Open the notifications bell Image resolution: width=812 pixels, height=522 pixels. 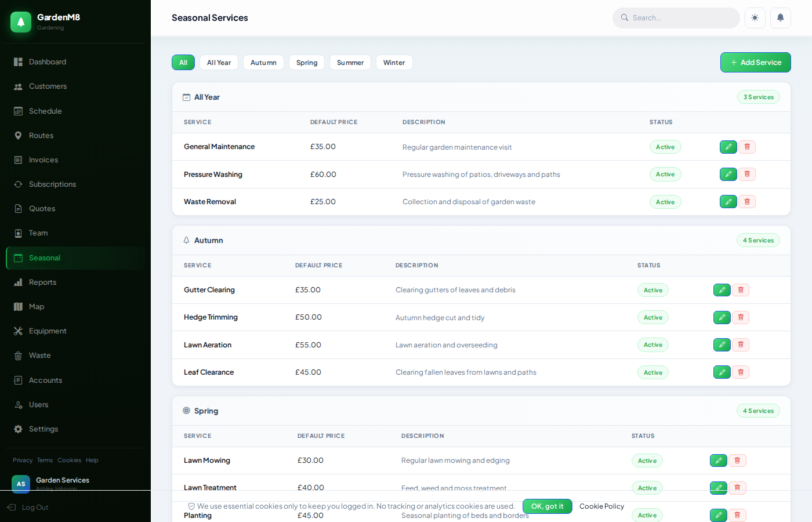(x=780, y=18)
